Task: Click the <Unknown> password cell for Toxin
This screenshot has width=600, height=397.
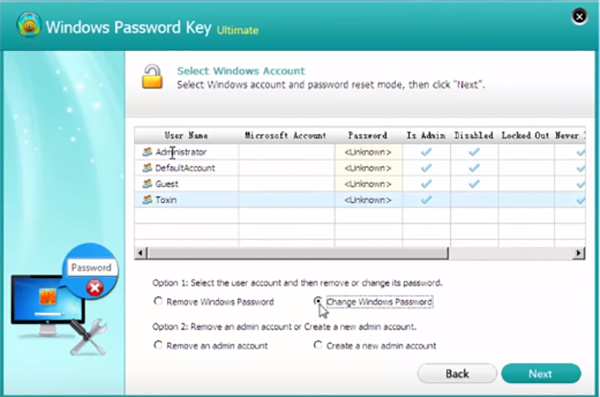Action: tap(368, 199)
